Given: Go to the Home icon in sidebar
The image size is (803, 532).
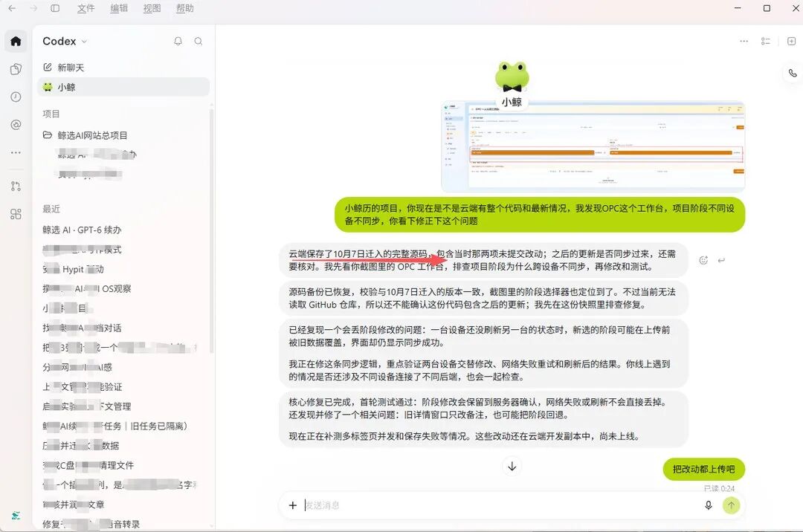Looking at the screenshot, I should [16, 41].
